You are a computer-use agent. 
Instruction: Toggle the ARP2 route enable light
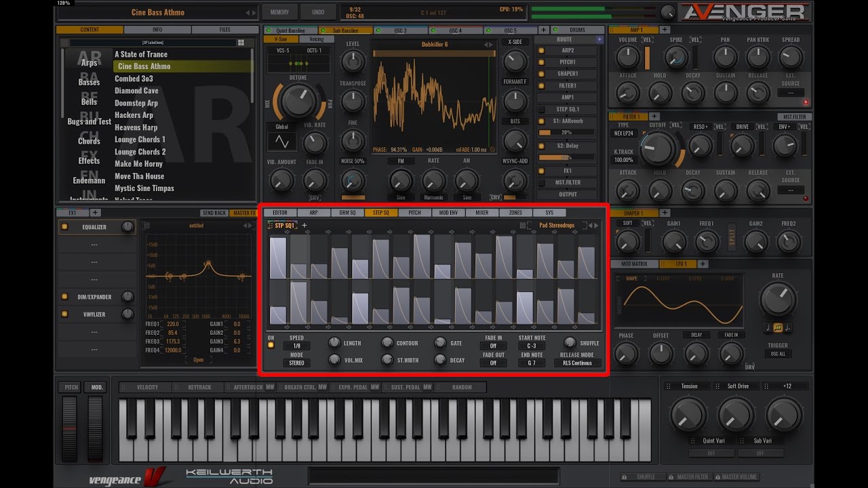point(541,50)
